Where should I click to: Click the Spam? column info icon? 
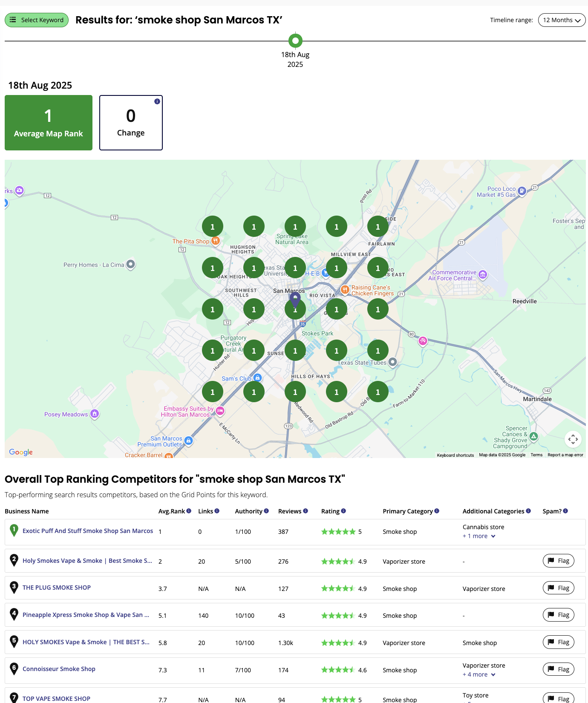tap(565, 511)
